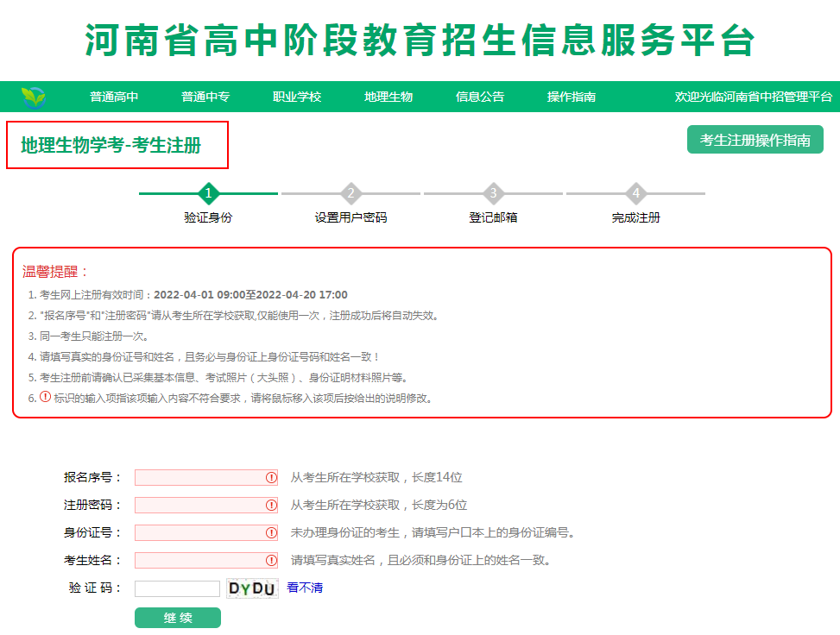Click the green leaf logo icon on navbar
Image resolution: width=840 pixels, height=635 pixels.
(x=31, y=96)
